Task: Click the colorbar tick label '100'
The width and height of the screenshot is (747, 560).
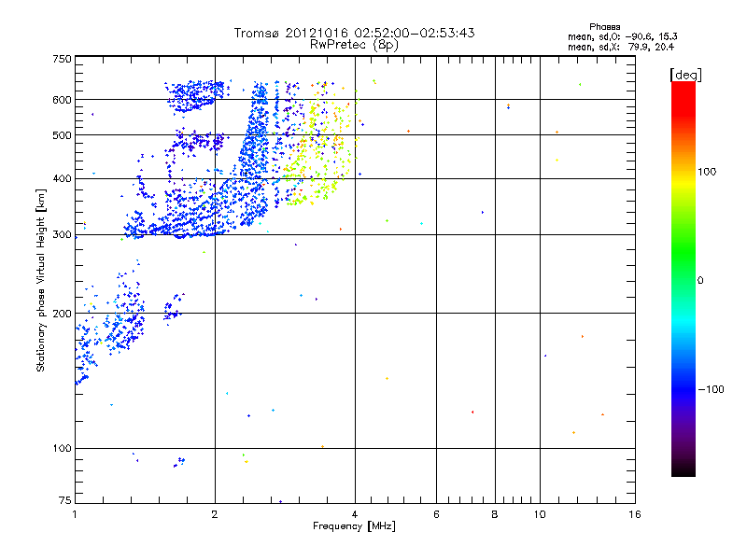Action: pyautogui.click(x=707, y=172)
